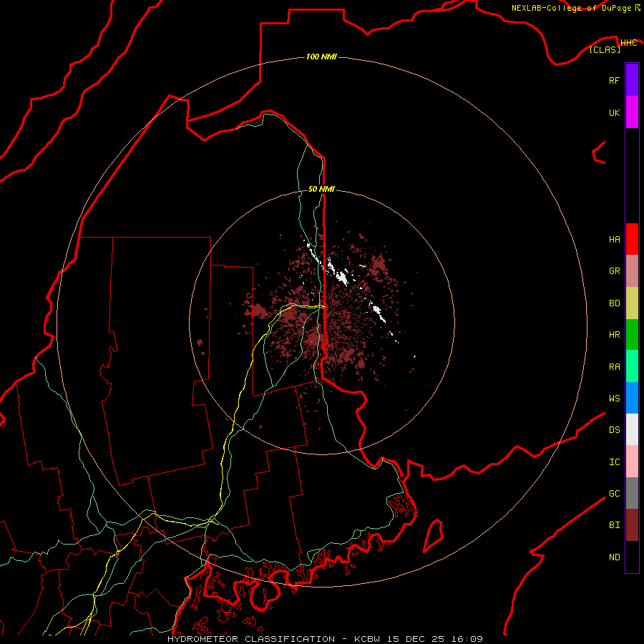The width and height of the screenshot is (644, 644).
Task: Click the DS white legend swatch
Action: pyautogui.click(x=632, y=429)
